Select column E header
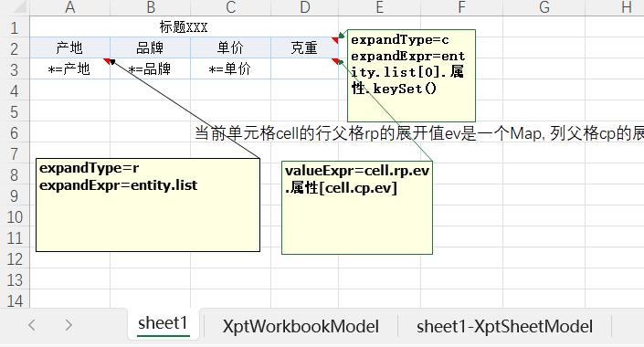This screenshot has width=644, height=347. [379, 7]
